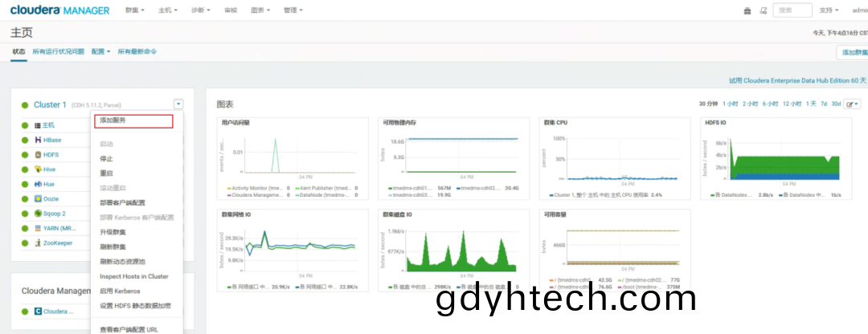Image resolution: width=868 pixels, height=334 pixels.
Task: Open the 群集 CPU chart
Action: coord(615,159)
